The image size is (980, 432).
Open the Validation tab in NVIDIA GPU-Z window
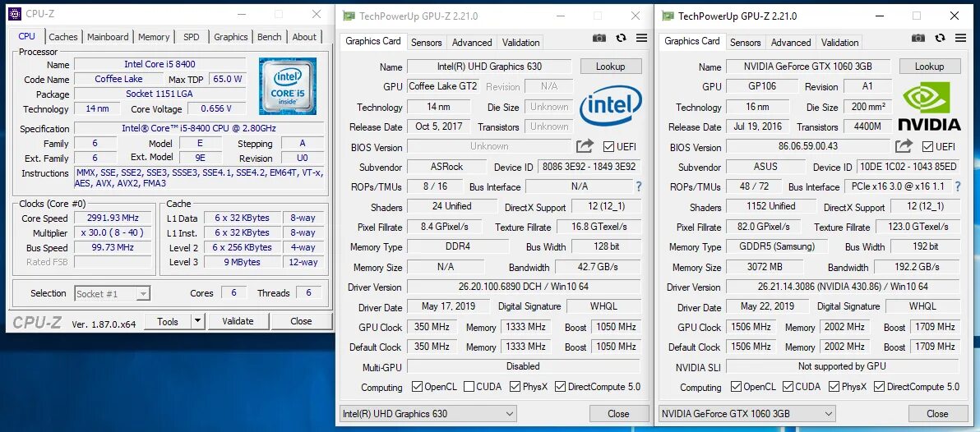pyautogui.click(x=839, y=43)
